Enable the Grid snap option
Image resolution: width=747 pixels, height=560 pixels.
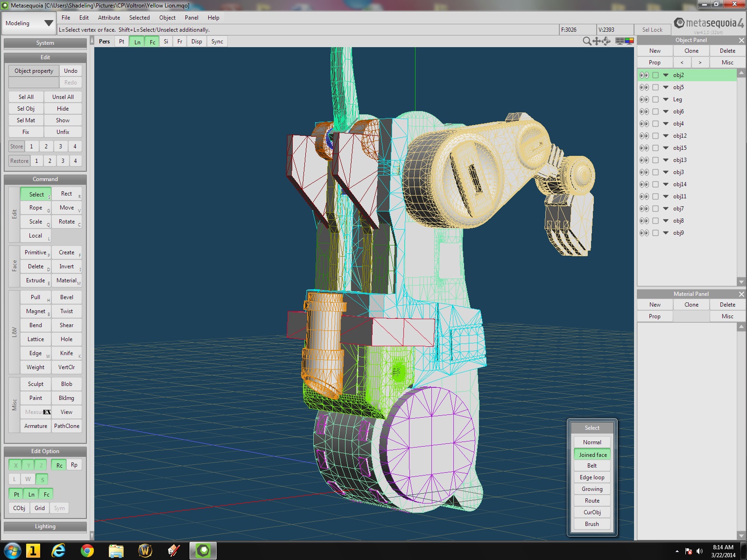pyautogui.click(x=40, y=508)
